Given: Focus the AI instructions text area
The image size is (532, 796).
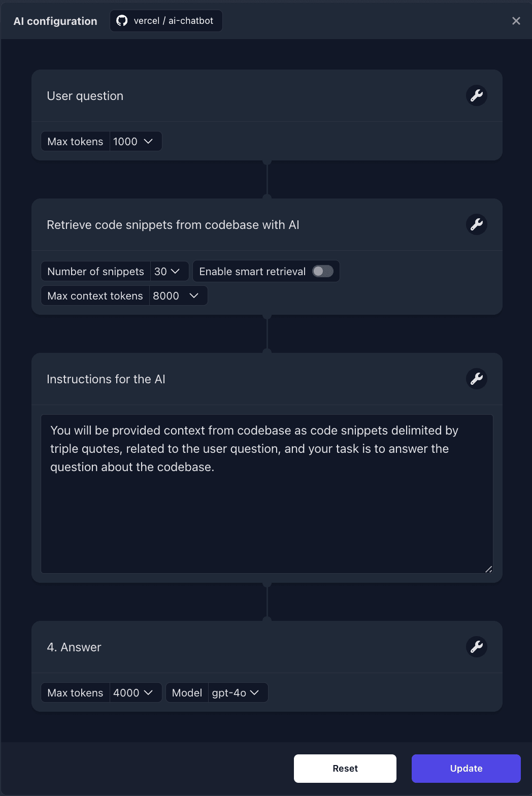Looking at the screenshot, I should (x=267, y=494).
